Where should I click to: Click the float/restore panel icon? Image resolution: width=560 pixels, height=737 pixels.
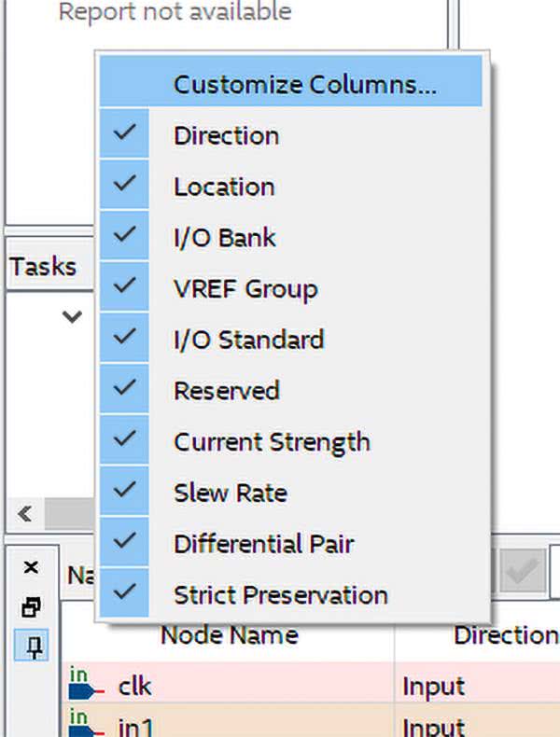(31, 607)
